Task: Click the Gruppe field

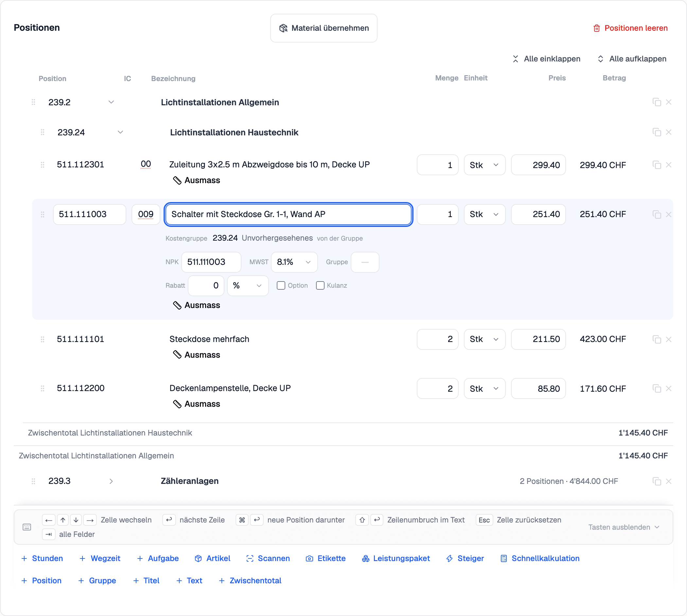Action: pos(365,262)
